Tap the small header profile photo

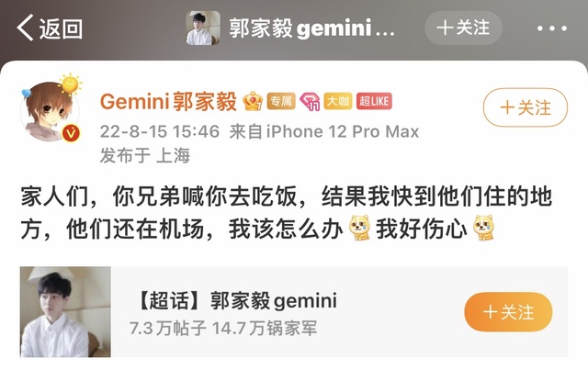(x=203, y=28)
